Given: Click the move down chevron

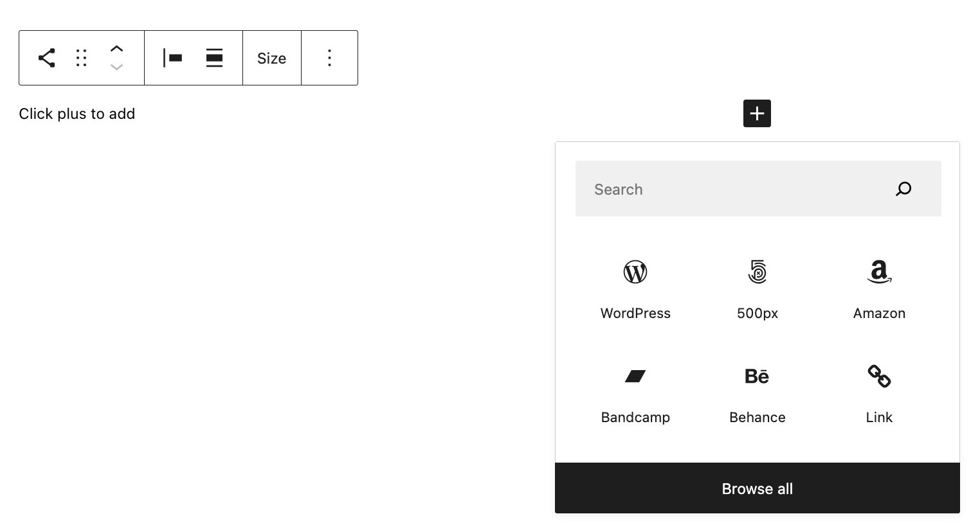Looking at the screenshot, I should tap(117, 67).
